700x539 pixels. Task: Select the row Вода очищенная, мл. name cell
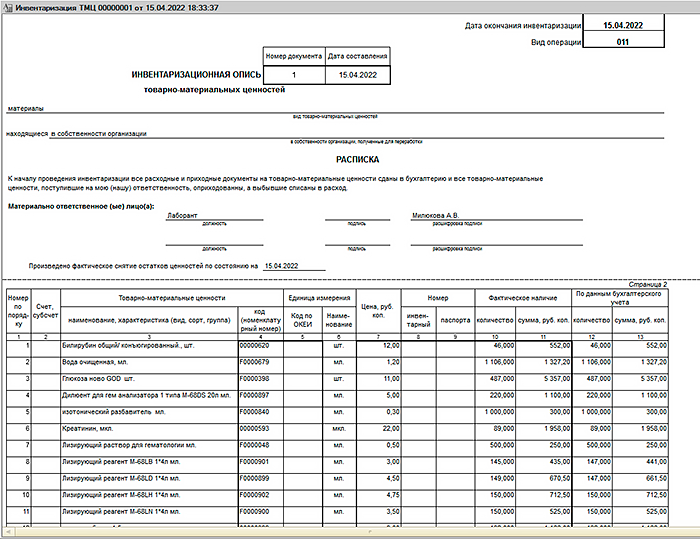point(148,360)
